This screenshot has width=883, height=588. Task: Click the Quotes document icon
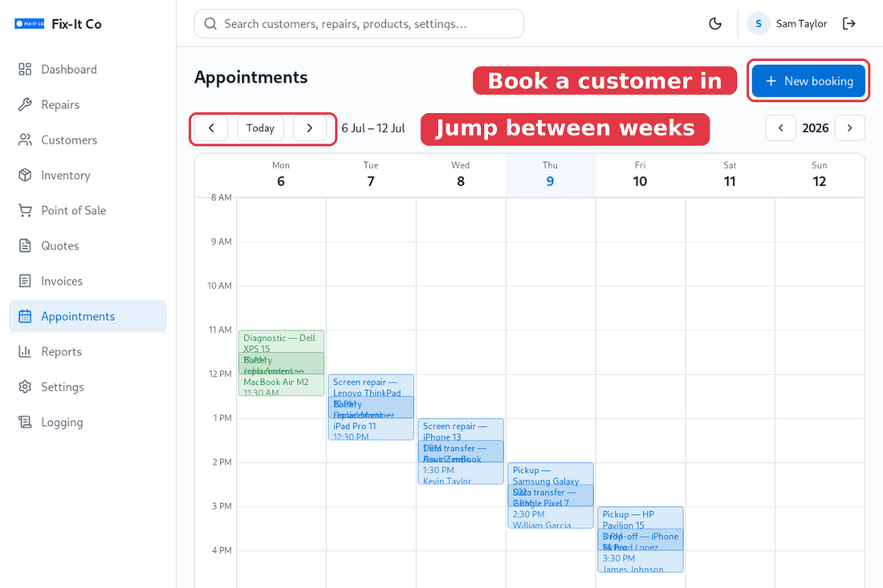[25, 246]
